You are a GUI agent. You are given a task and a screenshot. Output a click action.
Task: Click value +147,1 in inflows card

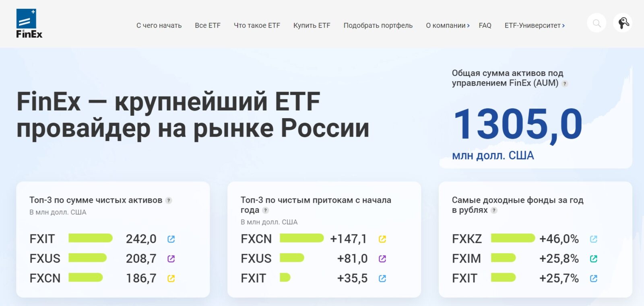(349, 239)
